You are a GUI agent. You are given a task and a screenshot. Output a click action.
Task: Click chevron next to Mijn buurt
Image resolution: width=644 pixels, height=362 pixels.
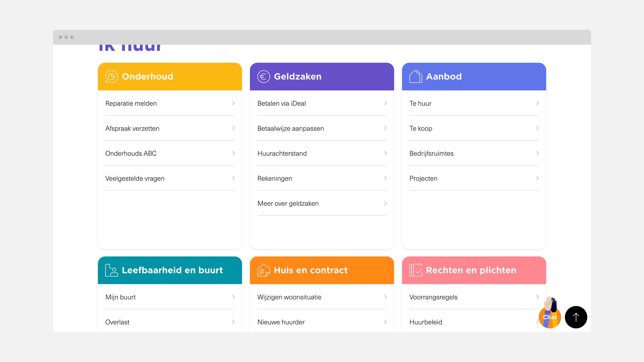[233, 297]
